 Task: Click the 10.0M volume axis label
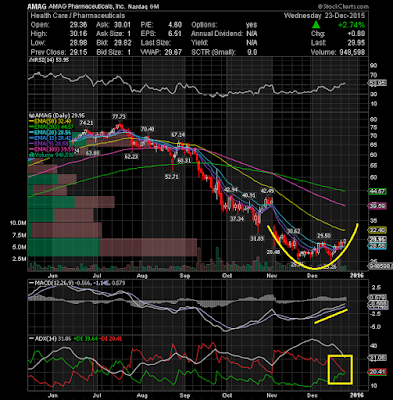coord(18,223)
